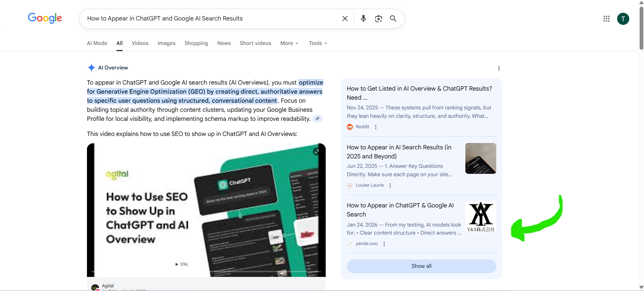This screenshot has height=291, width=644.
Task: Click the Google logo
Action: [45, 18]
